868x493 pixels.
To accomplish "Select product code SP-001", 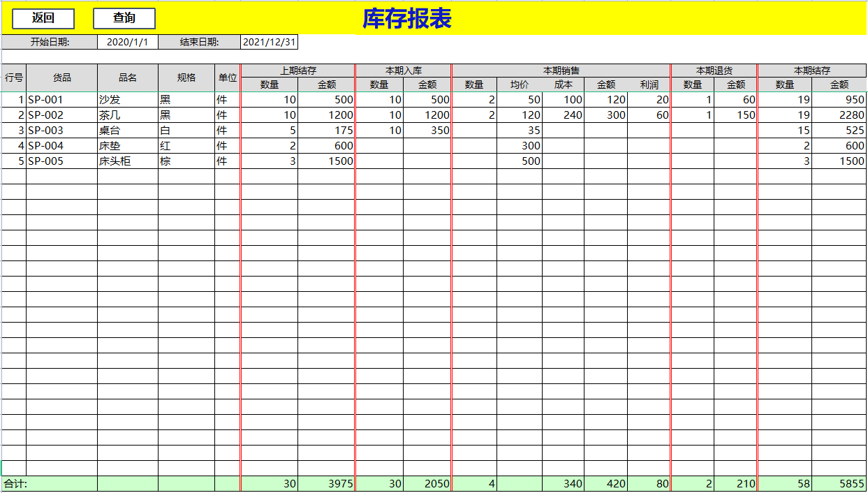I will (62, 100).
